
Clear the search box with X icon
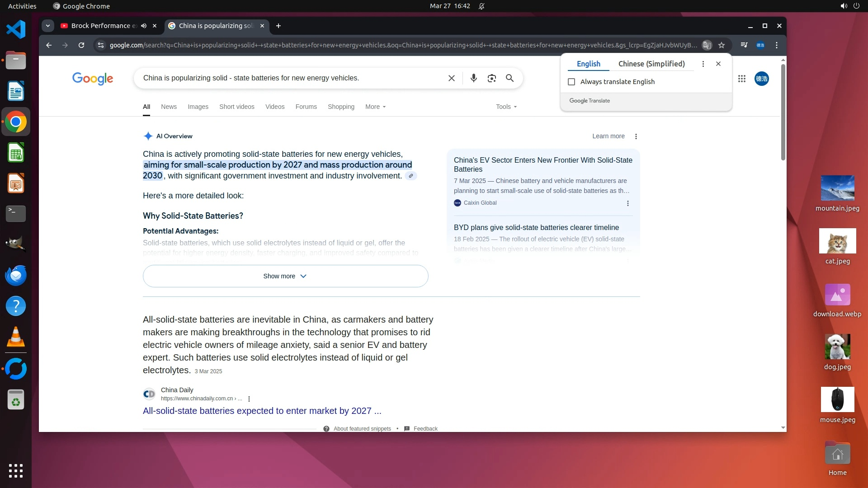(x=451, y=78)
